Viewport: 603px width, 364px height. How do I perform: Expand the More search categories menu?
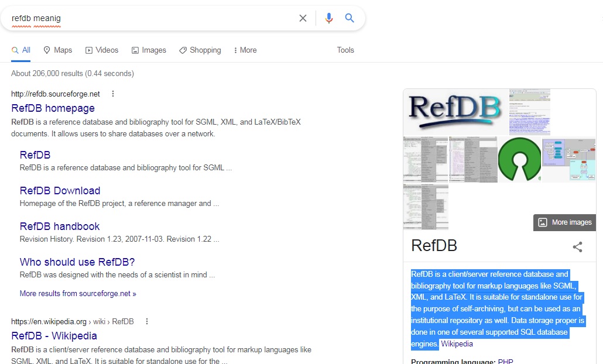pos(245,50)
